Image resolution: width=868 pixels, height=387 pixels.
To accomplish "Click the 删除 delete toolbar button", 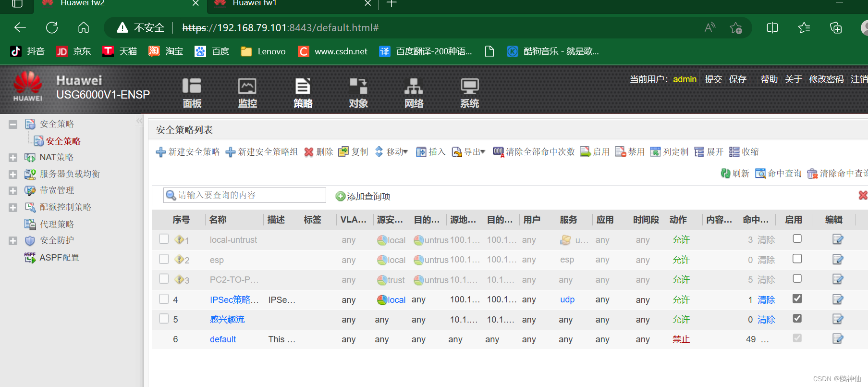I will 318,152.
